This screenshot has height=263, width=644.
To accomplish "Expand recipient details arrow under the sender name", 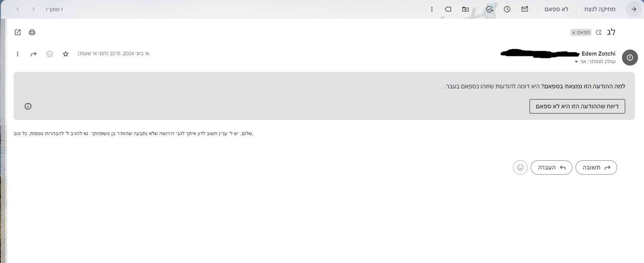I will coord(576,62).
